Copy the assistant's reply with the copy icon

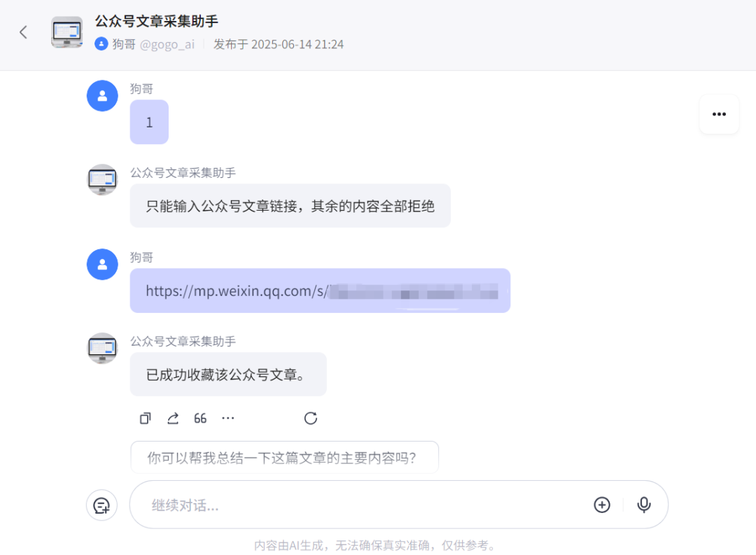click(x=145, y=418)
